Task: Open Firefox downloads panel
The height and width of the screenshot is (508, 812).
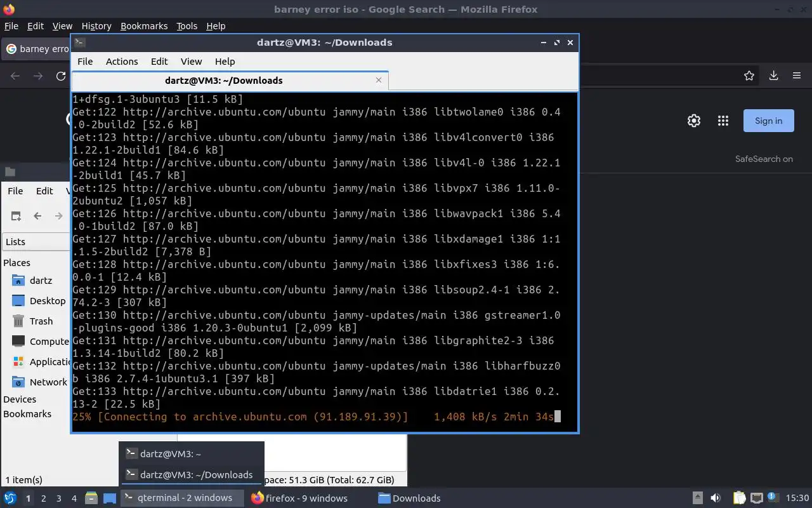Action: [773, 76]
